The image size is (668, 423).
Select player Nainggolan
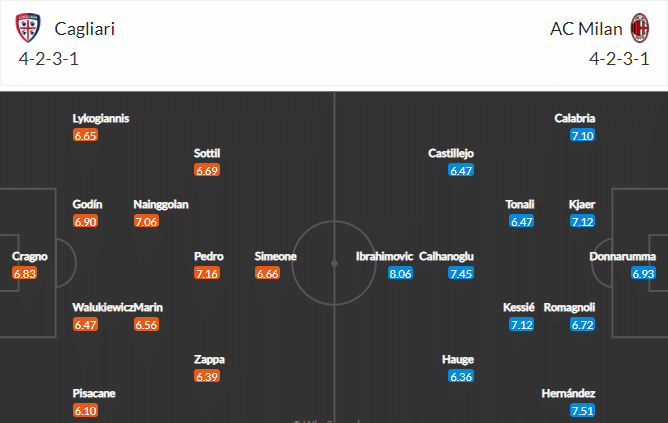161,204
